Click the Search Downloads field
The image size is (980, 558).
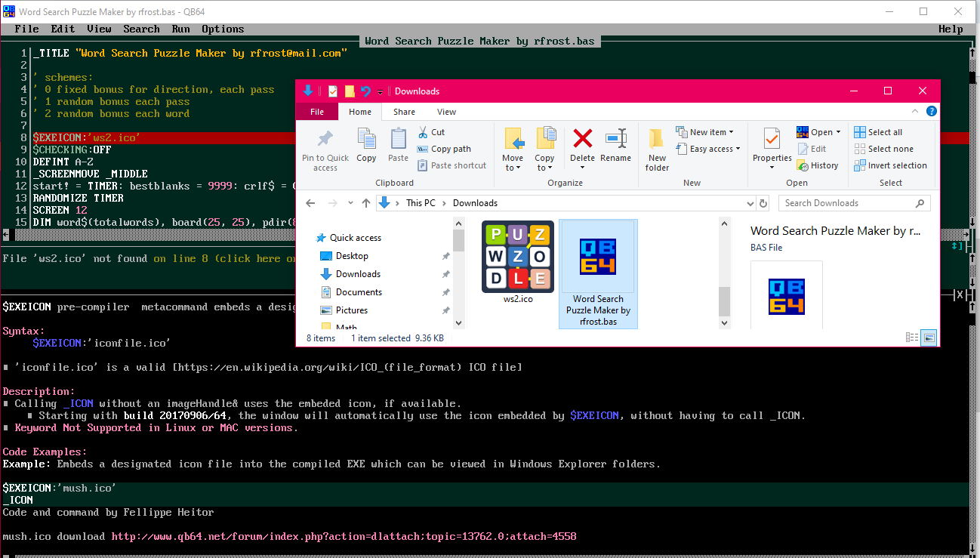pos(855,202)
